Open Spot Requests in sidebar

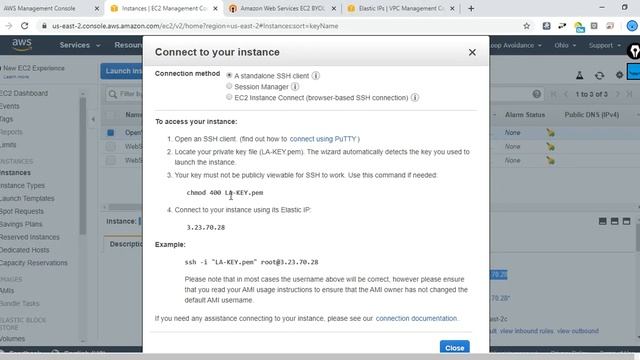tap(22, 211)
